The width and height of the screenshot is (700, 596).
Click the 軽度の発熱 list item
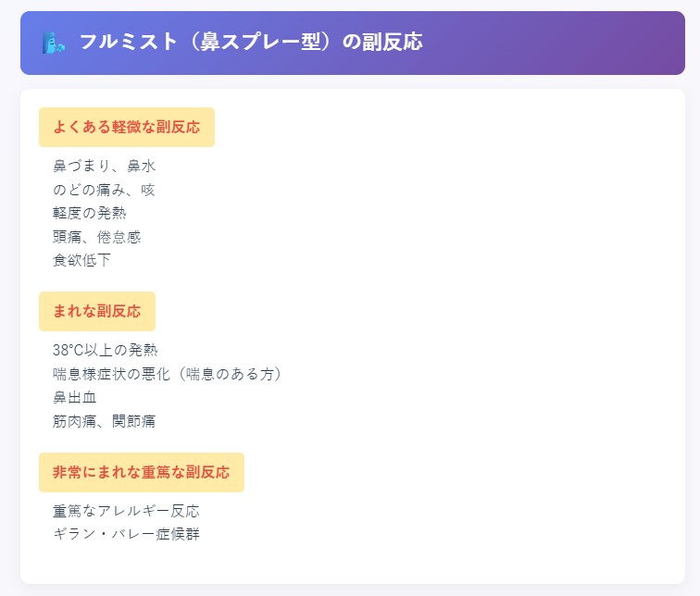[89, 213]
